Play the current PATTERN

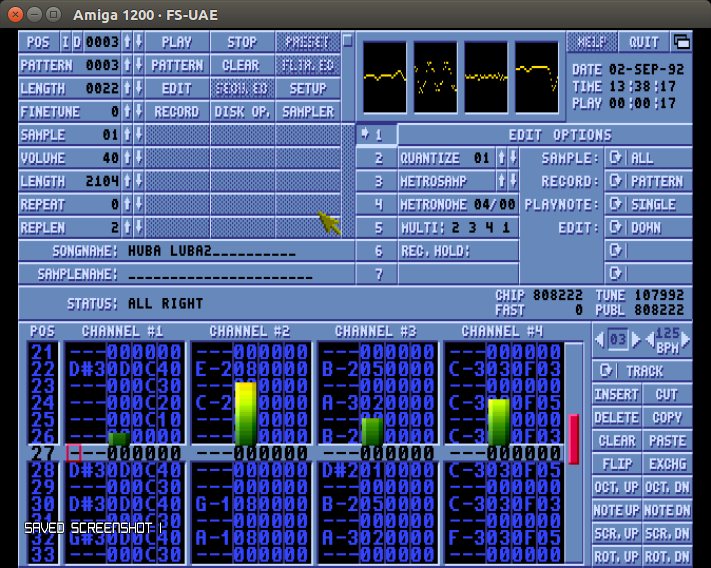coord(177,65)
